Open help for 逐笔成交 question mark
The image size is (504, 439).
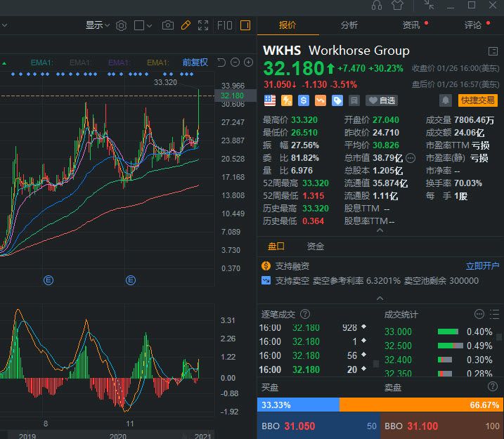pos(304,314)
